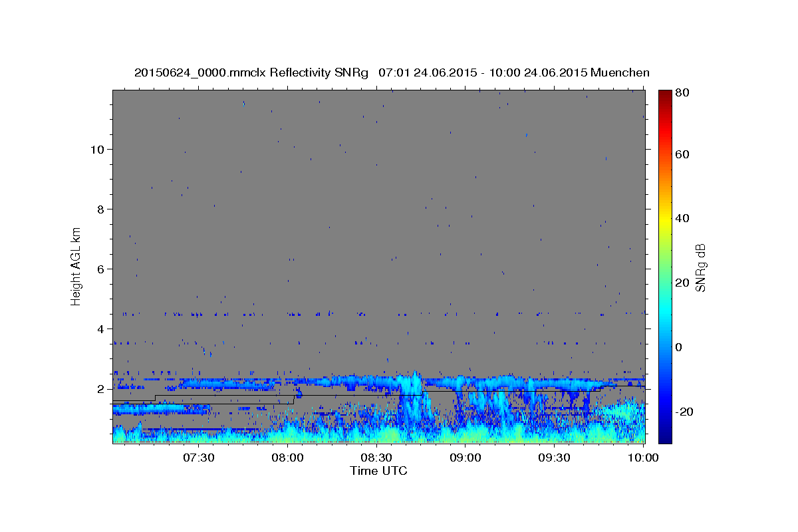Click the 'Height AGL km' y-axis label
This screenshot has height=532, width=798.
click(76, 265)
